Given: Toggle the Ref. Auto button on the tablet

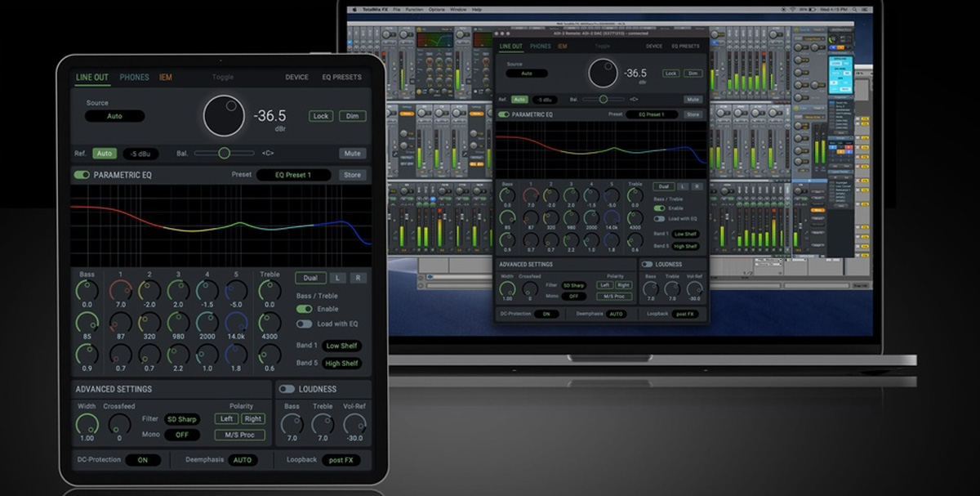Looking at the screenshot, I should point(105,154).
